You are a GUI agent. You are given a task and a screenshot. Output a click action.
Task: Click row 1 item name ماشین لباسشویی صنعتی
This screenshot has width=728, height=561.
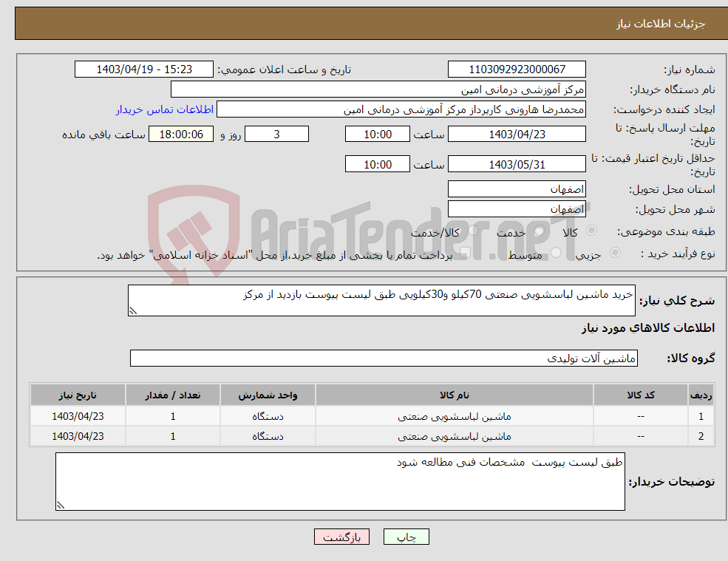tap(455, 417)
